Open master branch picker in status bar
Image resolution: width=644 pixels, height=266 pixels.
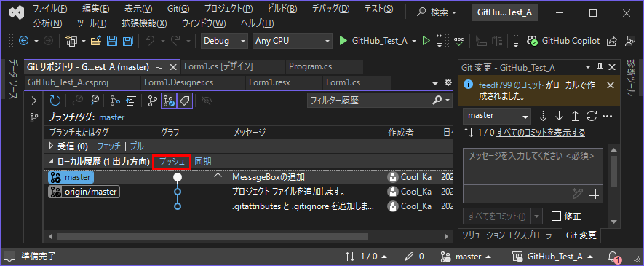click(466, 257)
